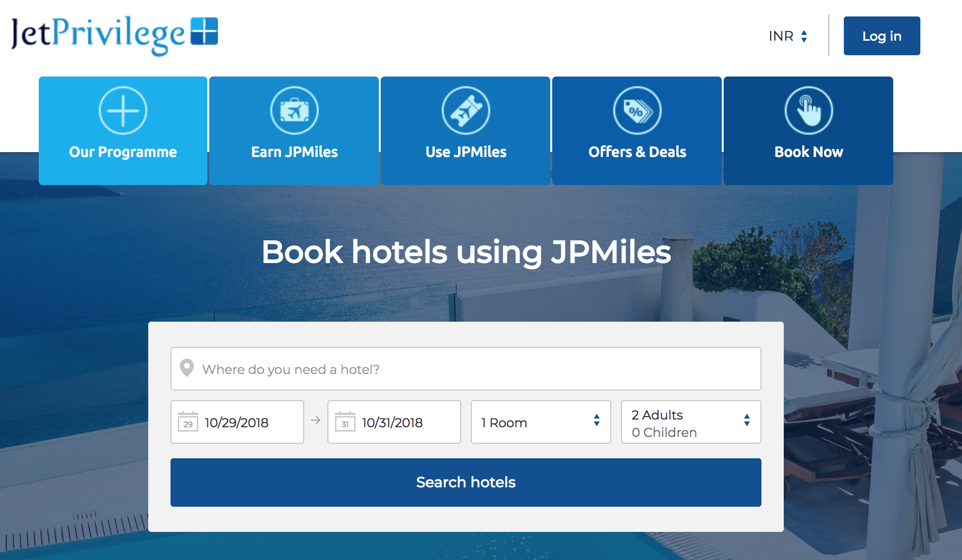
Task: Click the Offers & Deals percentage tag icon
Action: 637,110
